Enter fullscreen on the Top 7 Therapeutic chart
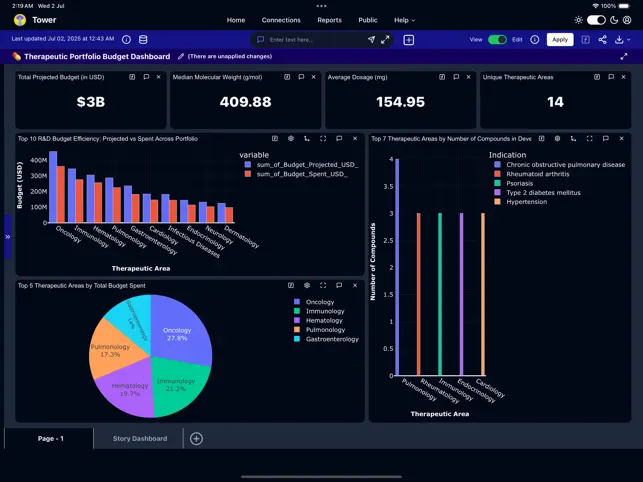Viewport: 643px width, 482px height. tap(591, 139)
